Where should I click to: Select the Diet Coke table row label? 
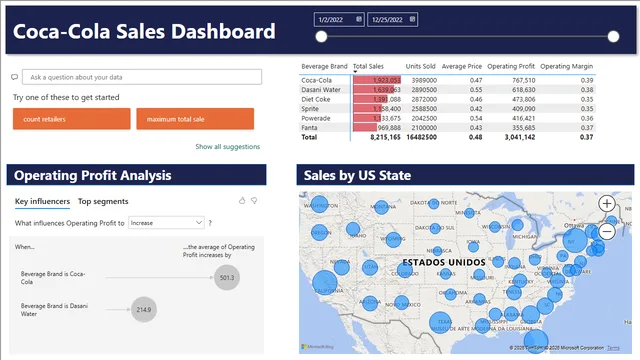pyautogui.click(x=316, y=99)
